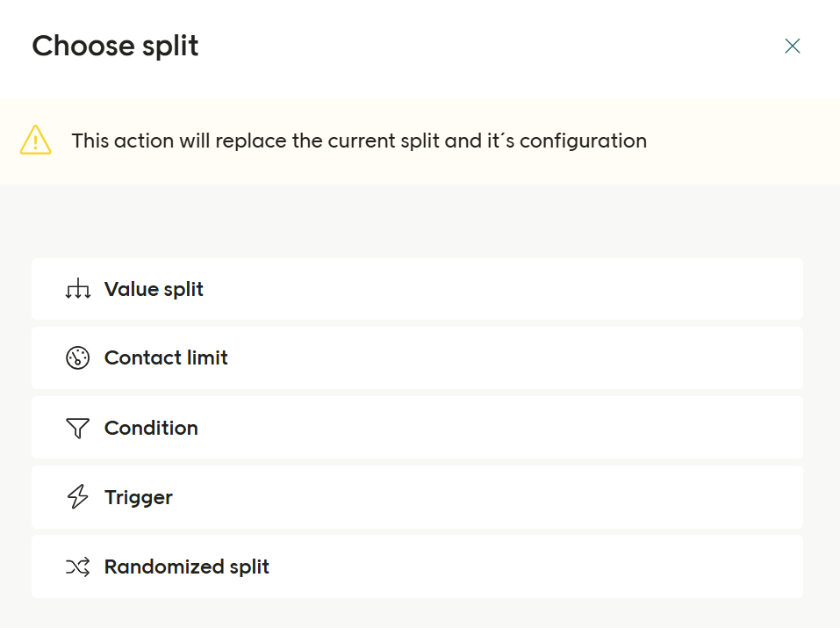Click the Randomized split shuffle icon

[78, 567]
